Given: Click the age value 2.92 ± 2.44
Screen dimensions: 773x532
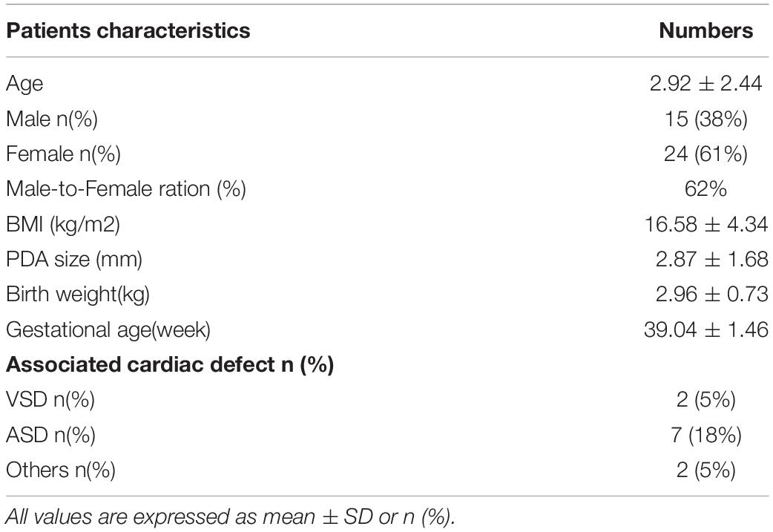Looking at the screenshot, I should coord(706,83).
